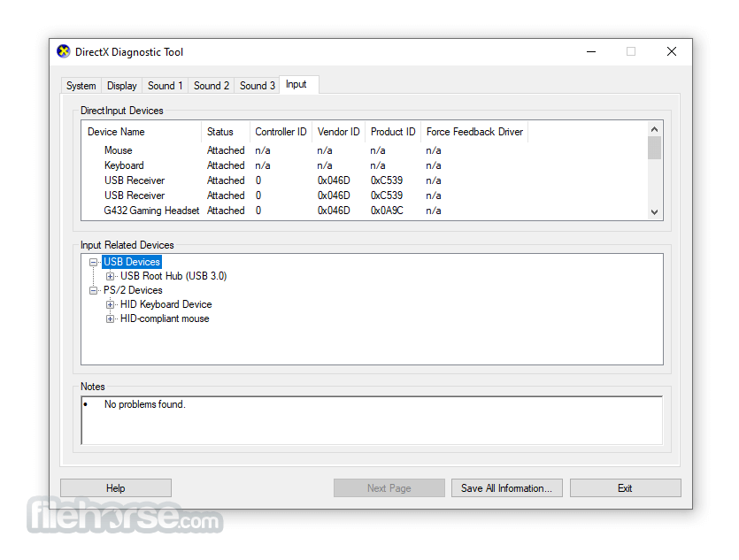The width and height of the screenshot is (739, 560).
Task: Select the Keyboard device row
Action: [x=305, y=165]
